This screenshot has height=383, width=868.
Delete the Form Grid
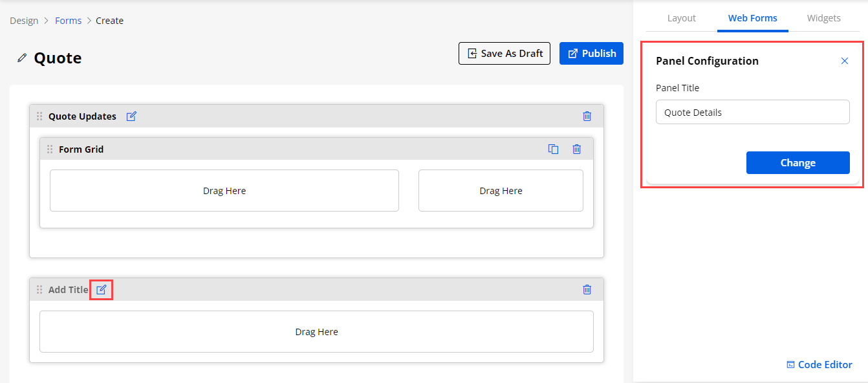click(x=576, y=149)
